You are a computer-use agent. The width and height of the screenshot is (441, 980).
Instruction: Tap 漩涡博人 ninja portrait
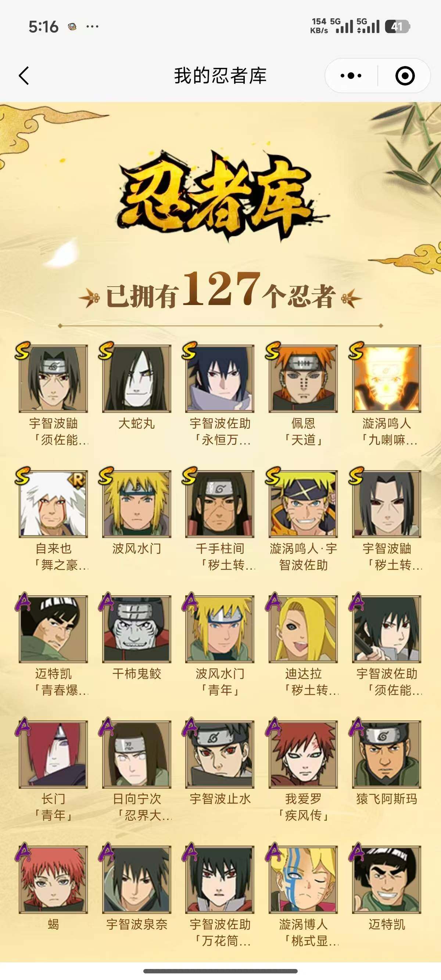point(303,879)
